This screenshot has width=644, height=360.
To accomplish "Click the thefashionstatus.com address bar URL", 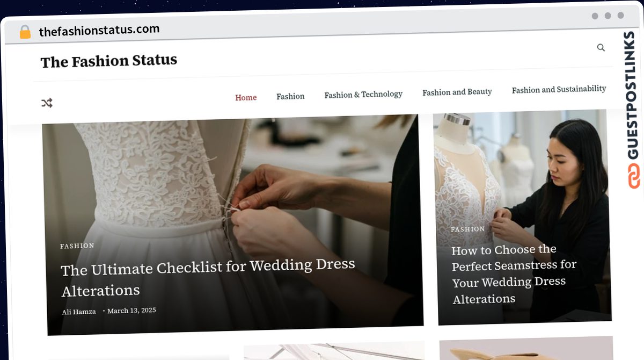I will pyautogui.click(x=99, y=30).
